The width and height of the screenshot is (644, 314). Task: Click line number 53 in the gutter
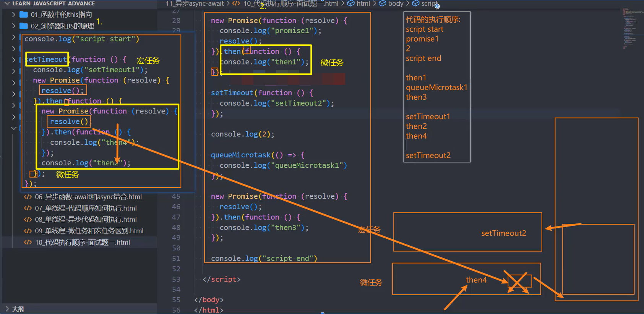[176, 279]
